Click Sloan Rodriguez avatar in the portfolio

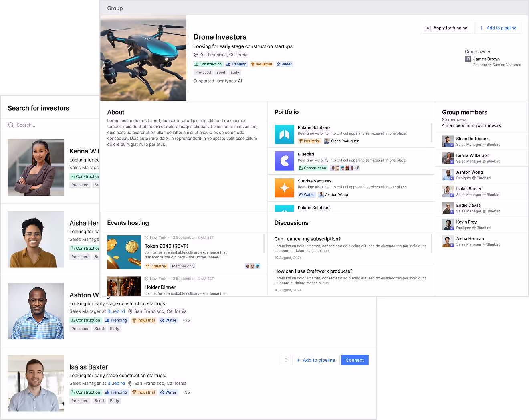327,141
